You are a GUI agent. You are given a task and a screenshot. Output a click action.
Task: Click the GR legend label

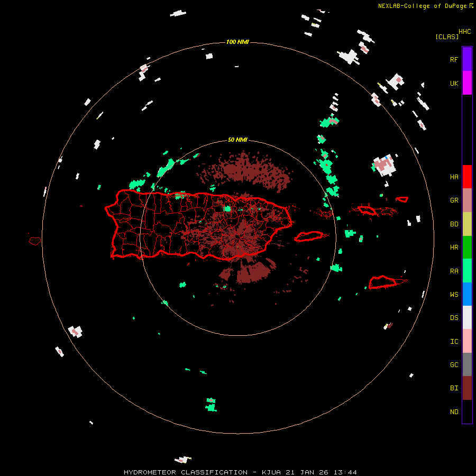click(454, 200)
